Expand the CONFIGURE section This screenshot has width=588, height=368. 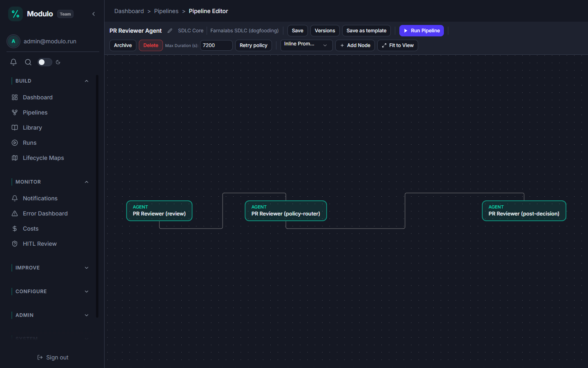[x=87, y=292]
